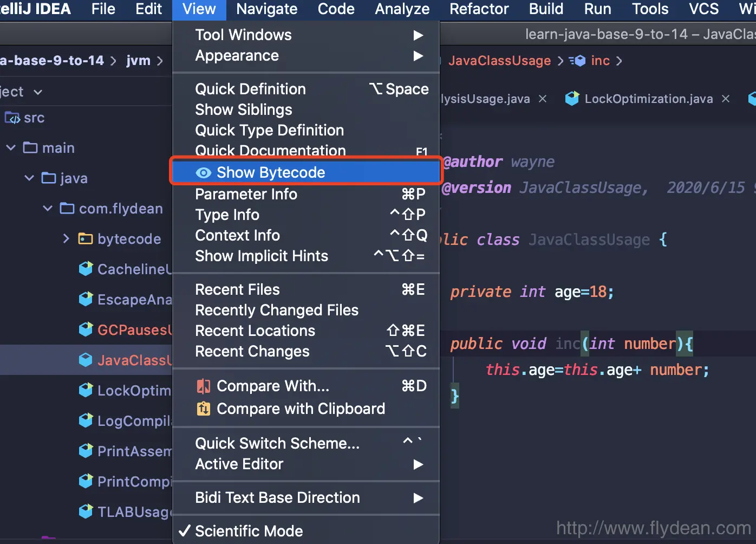Click the LockOptimization.java tab class icon

coord(572,99)
